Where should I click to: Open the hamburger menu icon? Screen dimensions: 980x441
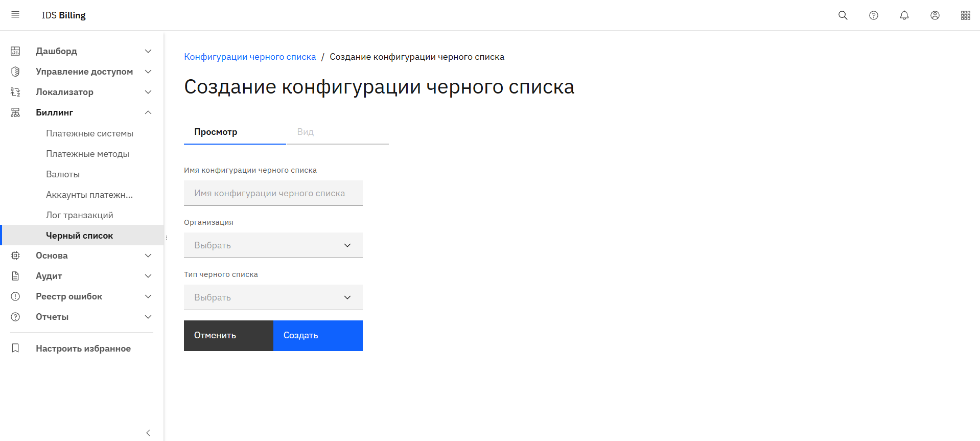coord(15,15)
